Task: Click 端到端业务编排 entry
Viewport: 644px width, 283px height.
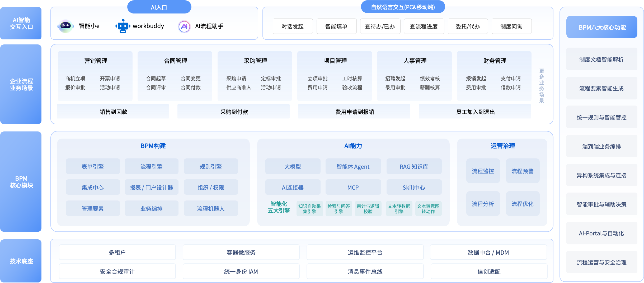Action: [602, 146]
